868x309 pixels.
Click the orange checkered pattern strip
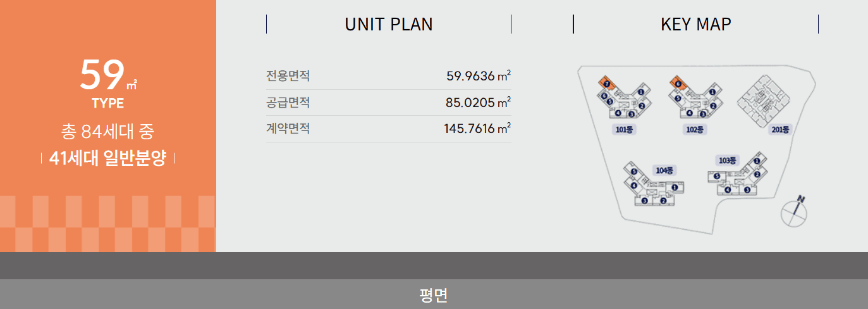pos(107,224)
